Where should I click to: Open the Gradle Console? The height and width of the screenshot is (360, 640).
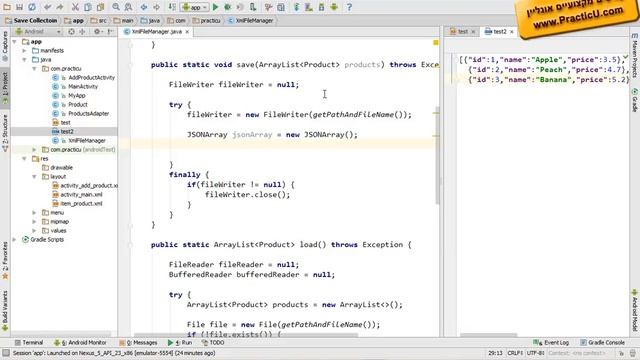[603, 343]
